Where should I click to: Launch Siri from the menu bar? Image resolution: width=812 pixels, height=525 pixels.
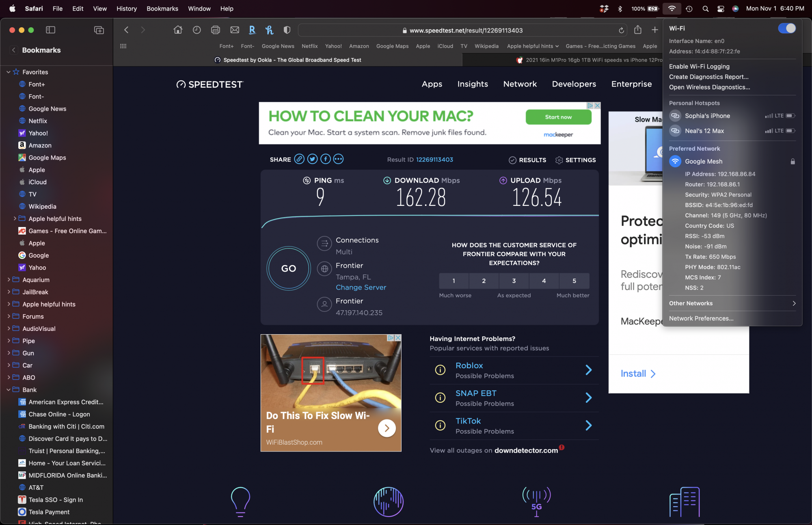coord(735,9)
